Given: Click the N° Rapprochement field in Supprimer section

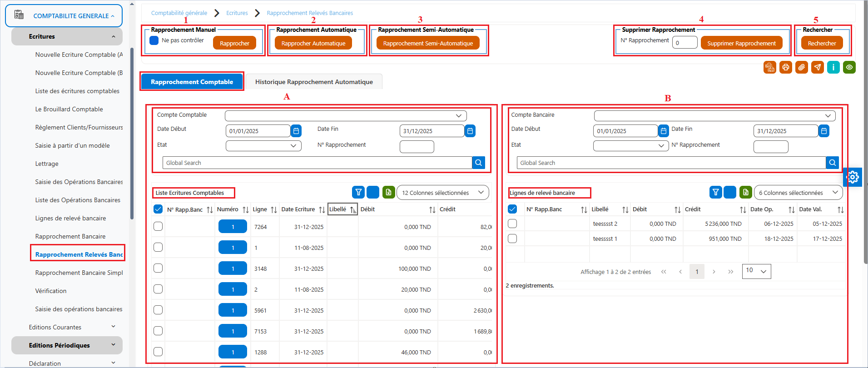Looking at the screenshot, I should click(x=684, y=43).
